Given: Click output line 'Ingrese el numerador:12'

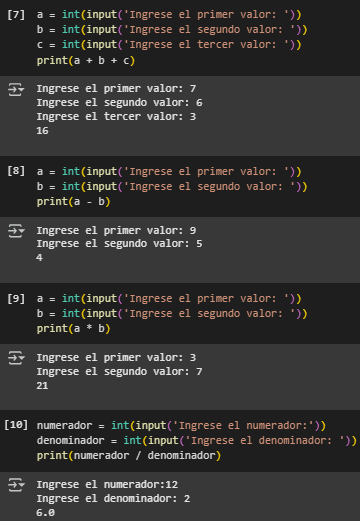Looking at the screenshot, I should (107, 484).
